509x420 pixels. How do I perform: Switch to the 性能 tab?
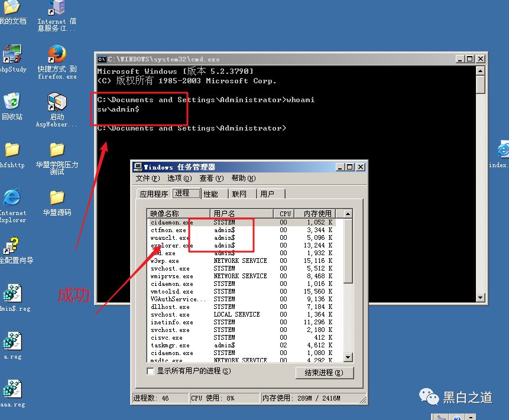[x=214, y=194]
